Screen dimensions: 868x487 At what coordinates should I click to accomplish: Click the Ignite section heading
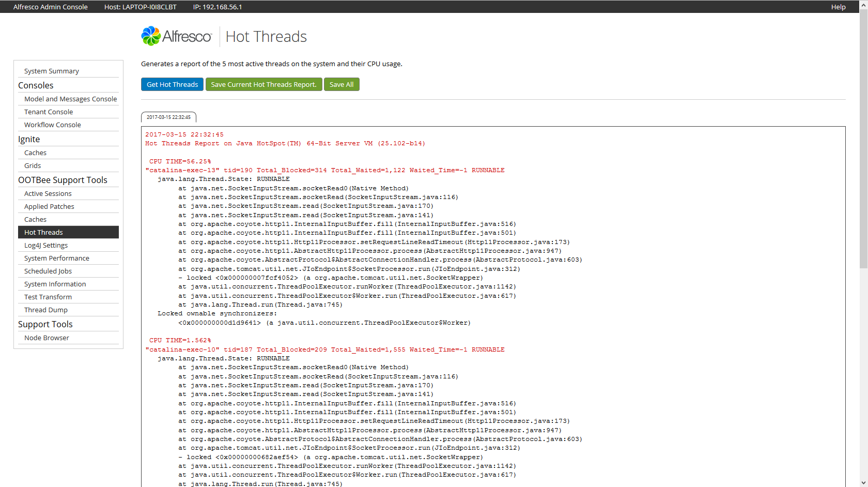click(x=29, y=139)
